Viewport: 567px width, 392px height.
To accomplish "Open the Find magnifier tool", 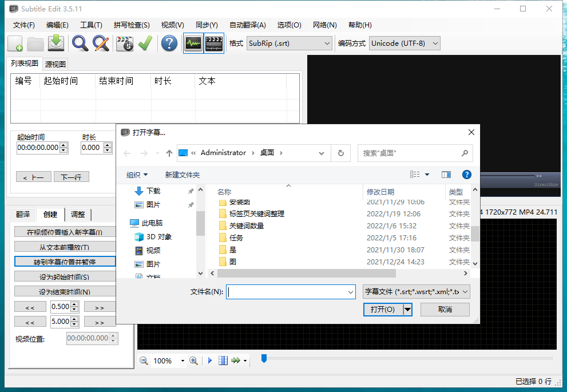I will (x=80, y=43).
